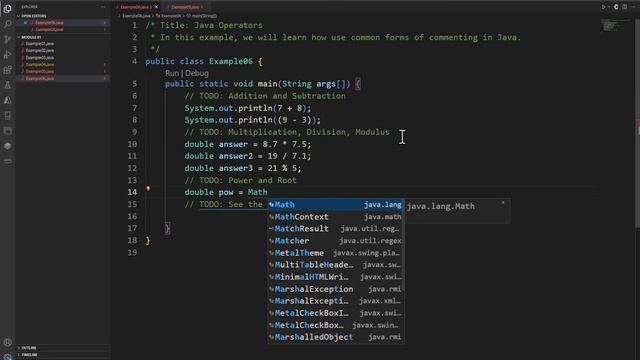Select Math java.lang suggestion
This screenshot has height=360, width=640.
tap(336, 204)
